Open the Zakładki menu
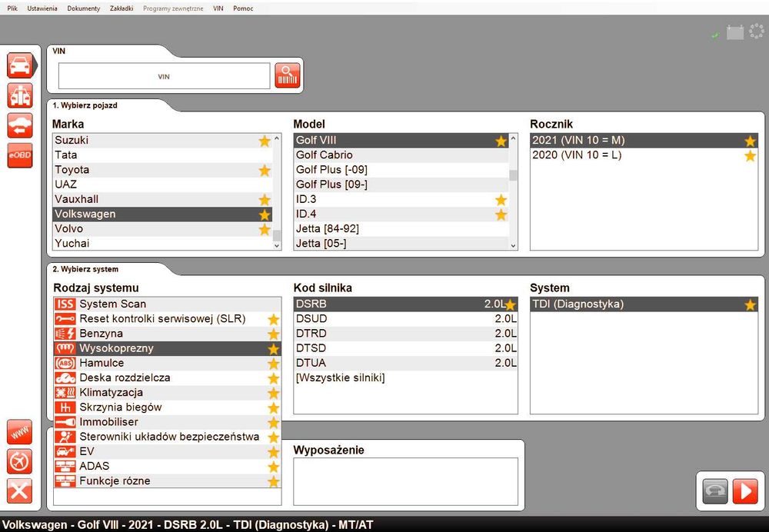Image resolution: width=769 pixels, height=532 pixels. (x=122, y=8)
